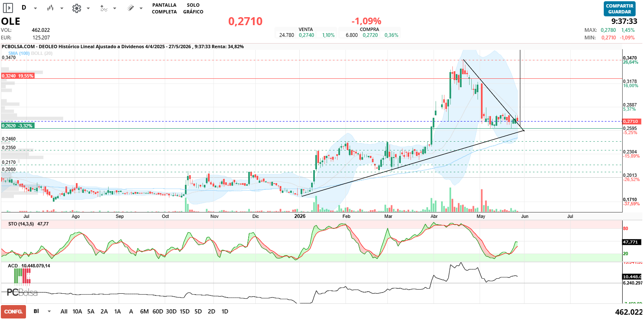Click the D daily interval label
The height and width of the screenshot is (321, 644).
coord(23,8)
